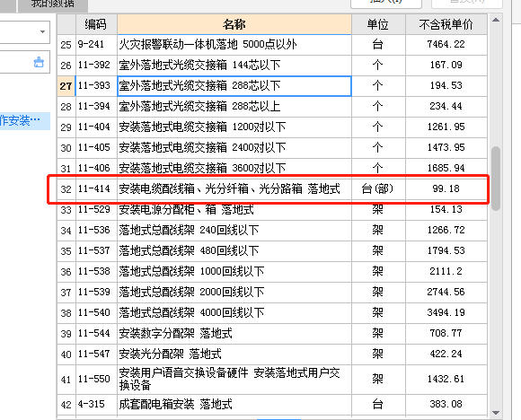Click the scroll up arrow of the table

coord(496,20)
